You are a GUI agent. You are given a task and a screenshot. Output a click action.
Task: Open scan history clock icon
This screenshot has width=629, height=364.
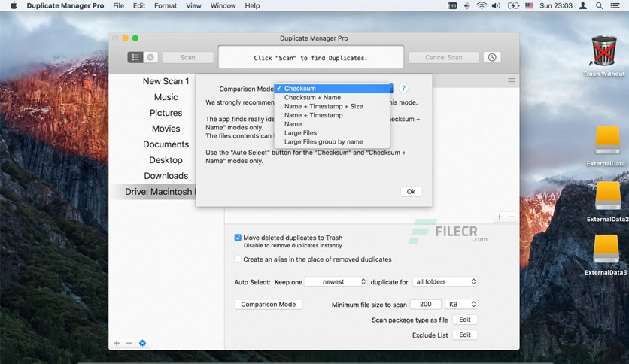[x=492, y=57]
